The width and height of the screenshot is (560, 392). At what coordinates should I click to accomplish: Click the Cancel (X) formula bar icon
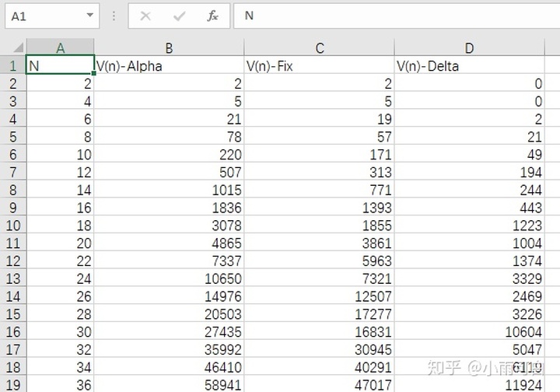(145, 16)
